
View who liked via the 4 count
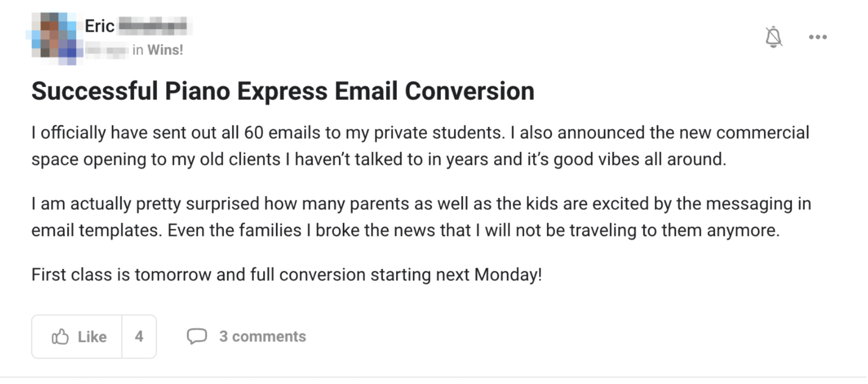pos(139,336)
